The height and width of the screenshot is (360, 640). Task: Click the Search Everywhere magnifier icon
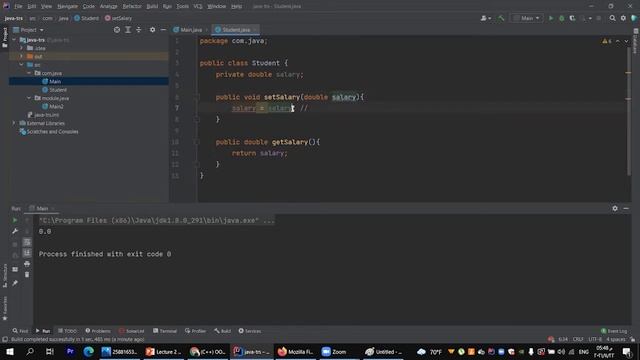(612, 18)
